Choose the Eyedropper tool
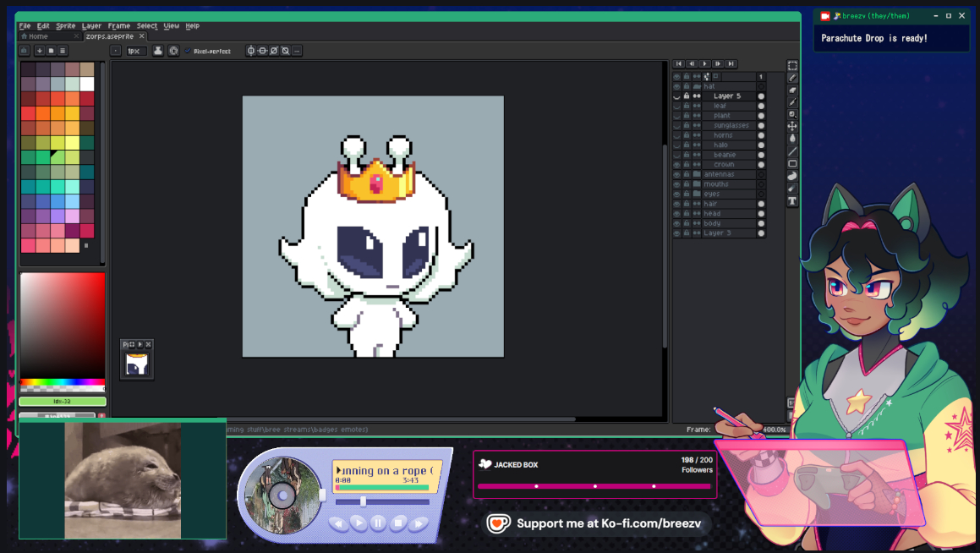The height and width of the screenshot is (553, 980). tap(792, 102)
